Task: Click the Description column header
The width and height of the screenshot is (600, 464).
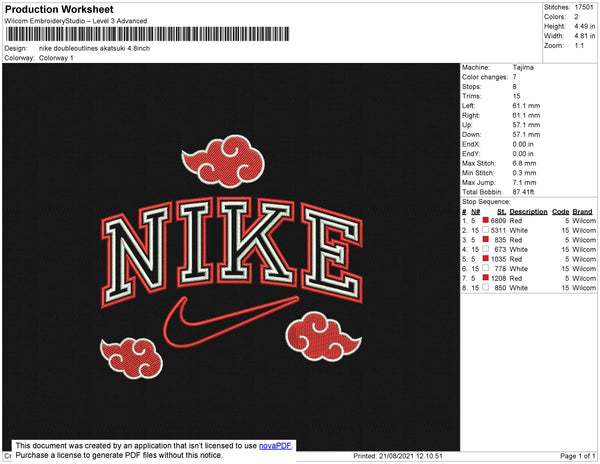Action: tap(528, 212)
